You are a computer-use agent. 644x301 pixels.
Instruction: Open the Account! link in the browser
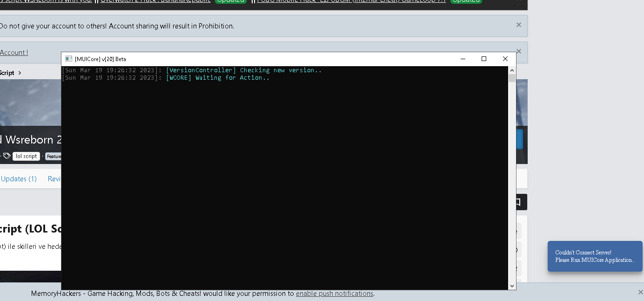(x=14, y=53)
